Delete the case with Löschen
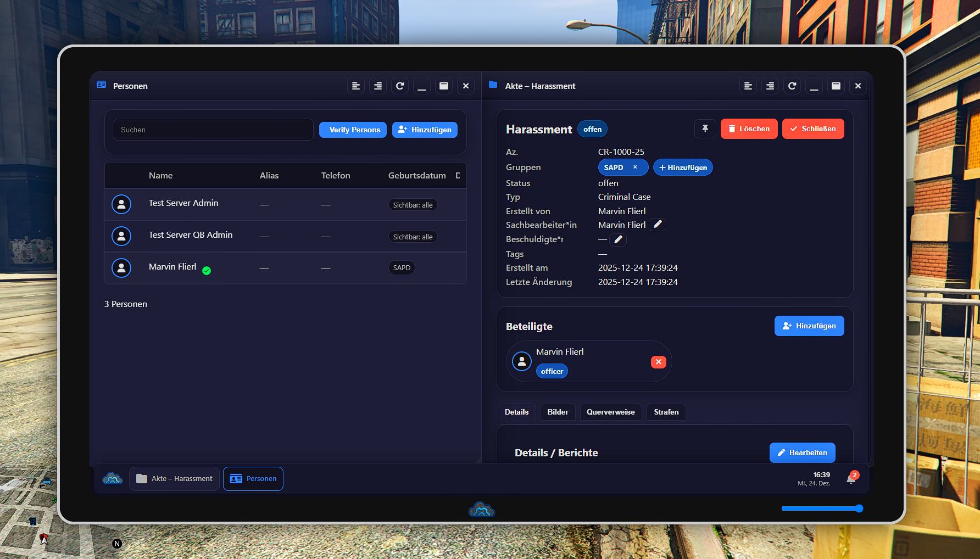Viewport: 980px width, 559px height. click(749, 129)
